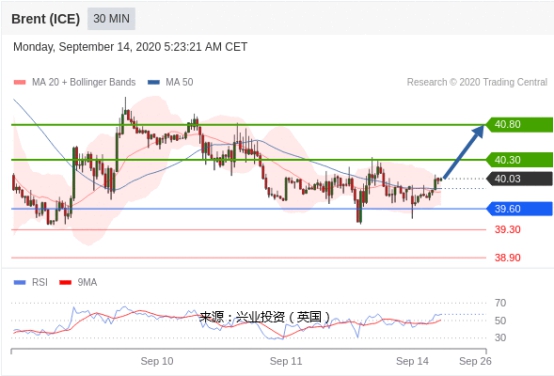Click the date line 'Monday, September 14, 2020'
The image size is (554, 376).
point(130,47)
